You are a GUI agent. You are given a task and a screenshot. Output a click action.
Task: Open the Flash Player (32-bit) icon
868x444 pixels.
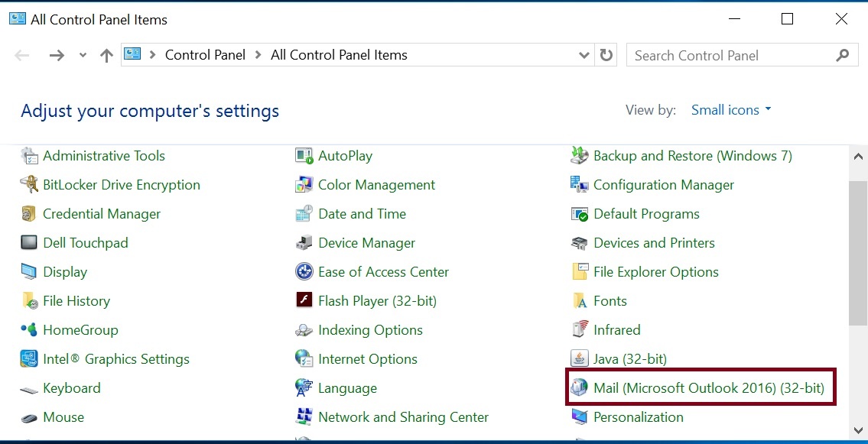[x=304, y=301]
